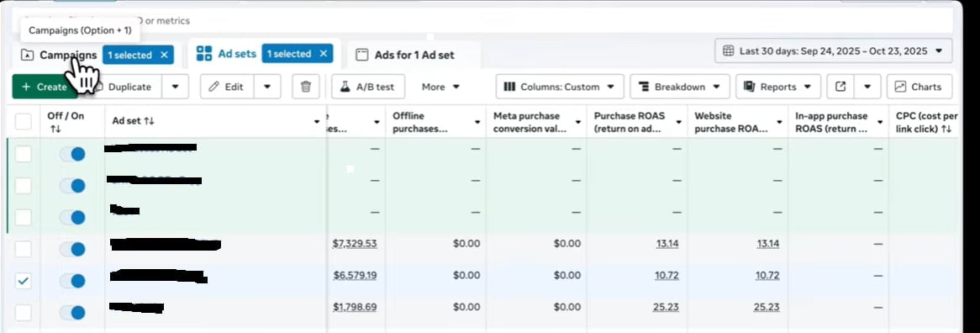
Task: Click 13.14 under Website purchase ROAS
Action: point(767,243)
